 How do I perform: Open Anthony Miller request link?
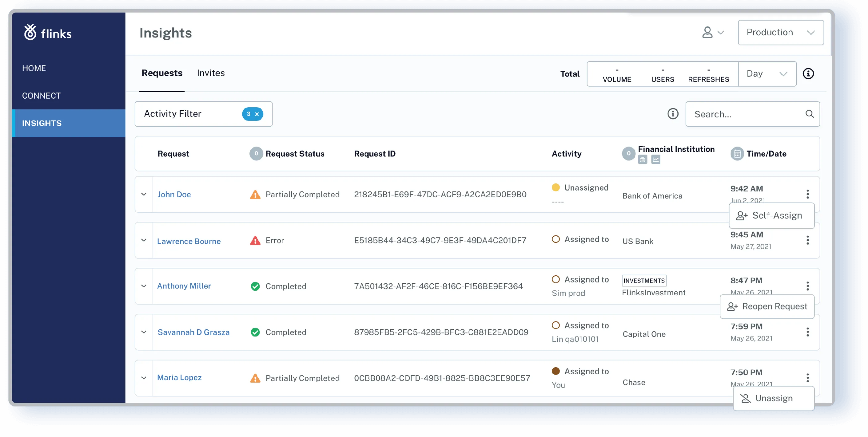coord(184,286)
